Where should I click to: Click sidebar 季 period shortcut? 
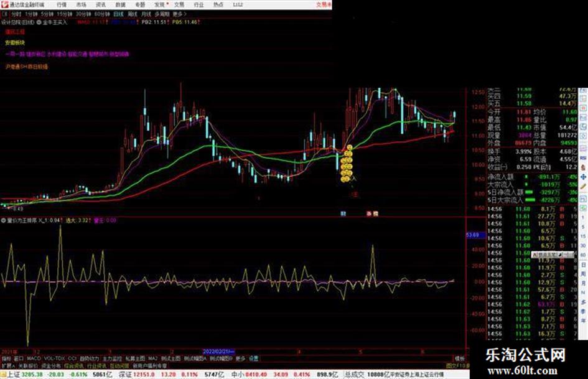tap(584, 311)
